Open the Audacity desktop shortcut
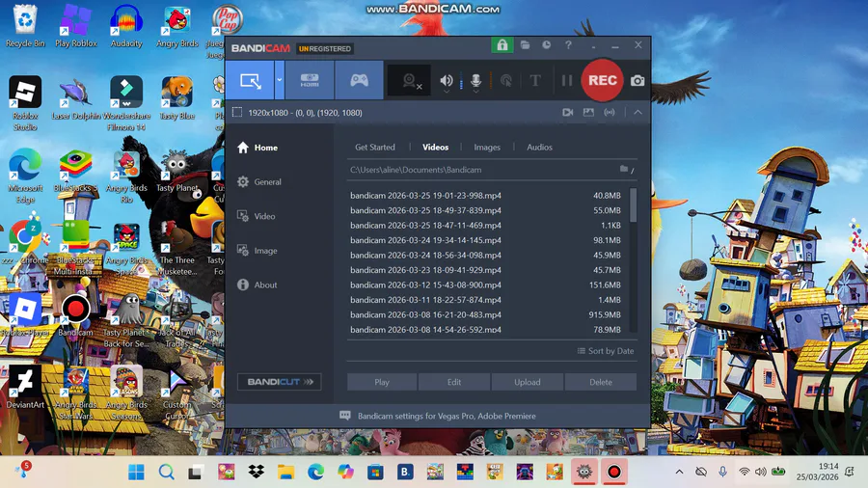This screenshot has width=868, height=488. click(x=126, y=27)
